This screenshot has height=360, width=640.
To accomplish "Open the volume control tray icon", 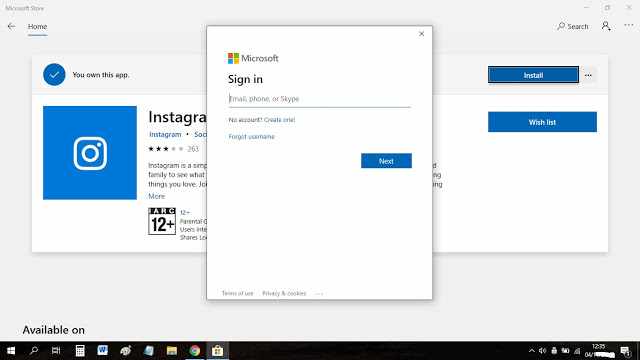I will click(542, 351).
